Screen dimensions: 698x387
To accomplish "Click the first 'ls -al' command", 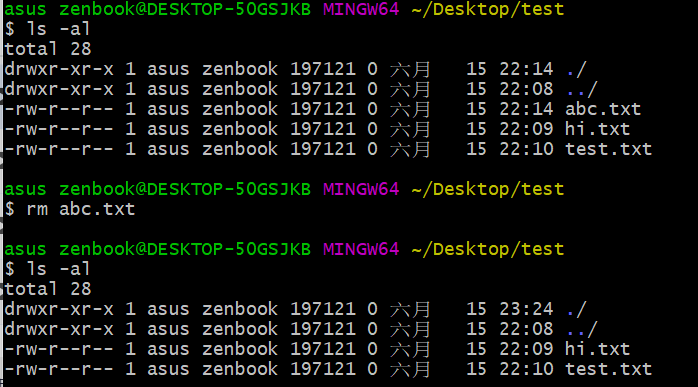I will click(x=59, y=29).
